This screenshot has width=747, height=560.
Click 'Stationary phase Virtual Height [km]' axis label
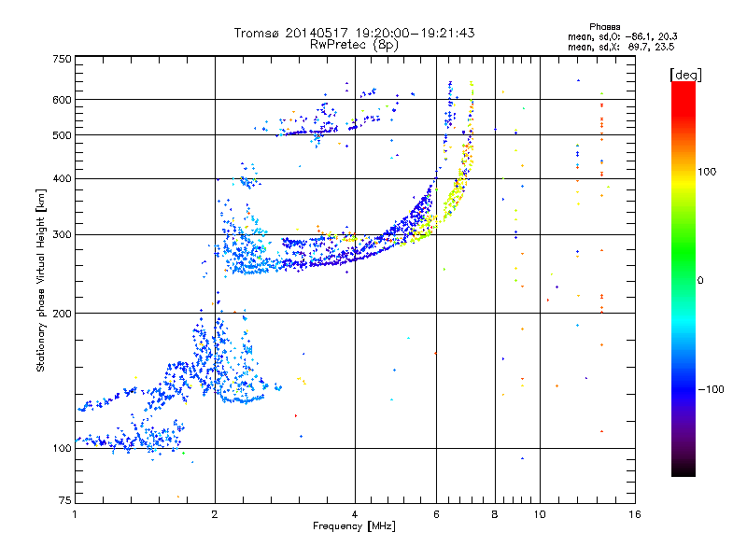[x=41, y=281]
